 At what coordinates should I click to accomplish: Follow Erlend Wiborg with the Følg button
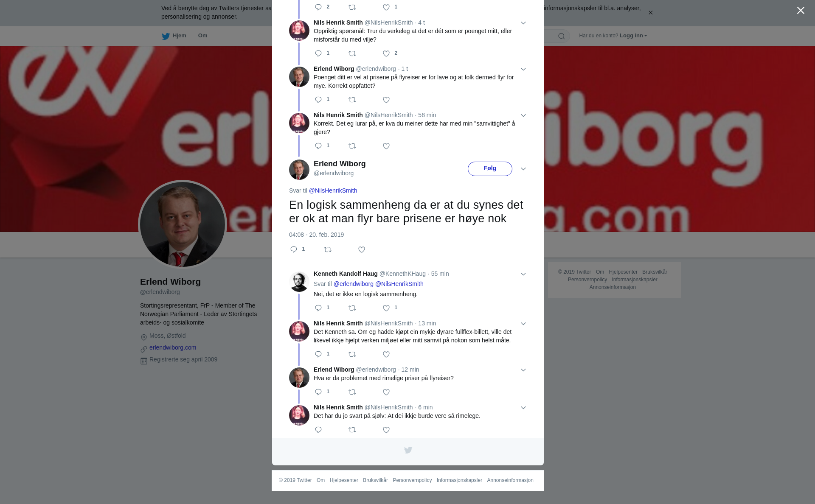490,169
